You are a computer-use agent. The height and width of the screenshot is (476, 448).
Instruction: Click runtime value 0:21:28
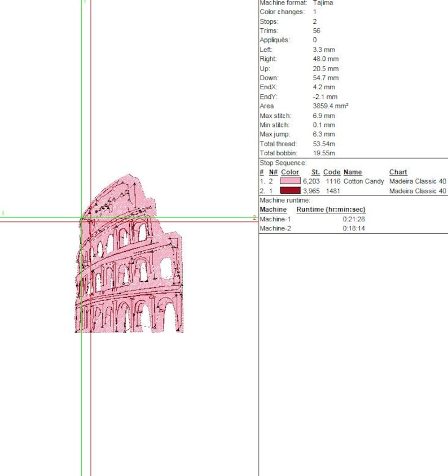coord(354,219)
